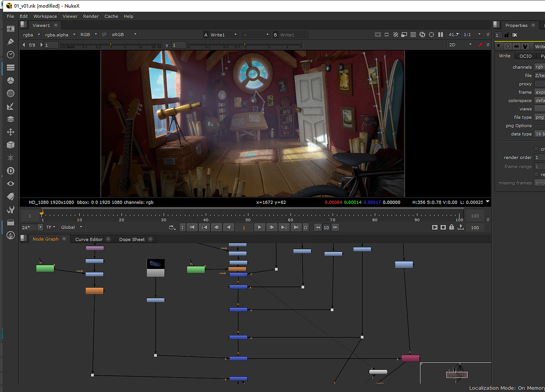
Task: Collapse the Write node properties triangle
Action: click(498, 46)
